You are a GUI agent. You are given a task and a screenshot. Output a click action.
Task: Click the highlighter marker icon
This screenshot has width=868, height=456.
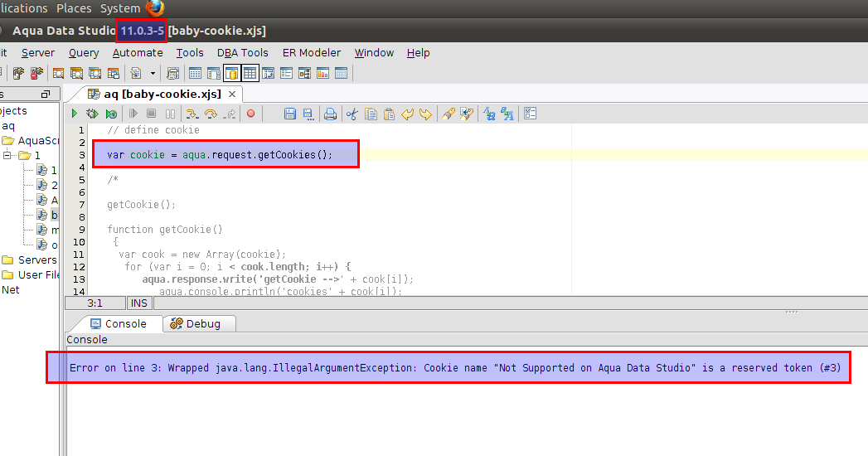(x=448, y=114)
